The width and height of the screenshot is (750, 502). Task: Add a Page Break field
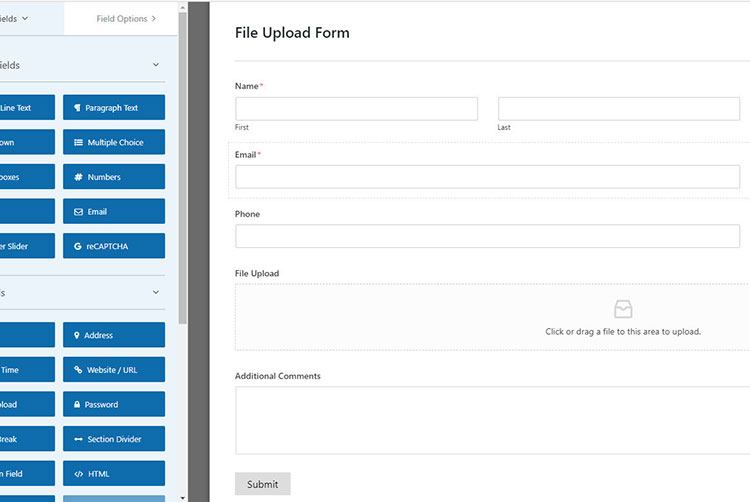pyautogui.click(x=27, y=439)
